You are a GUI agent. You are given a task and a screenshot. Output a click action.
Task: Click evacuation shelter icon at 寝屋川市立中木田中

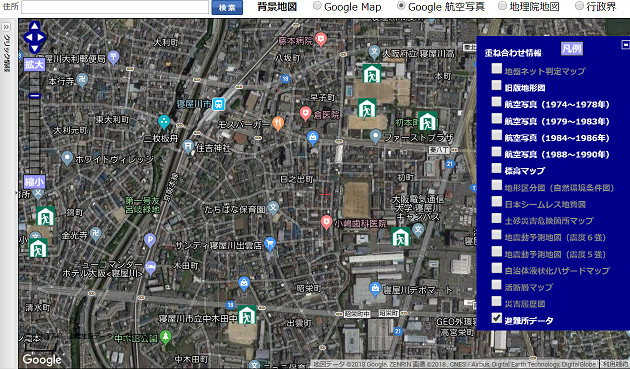(x=247, y=315)
